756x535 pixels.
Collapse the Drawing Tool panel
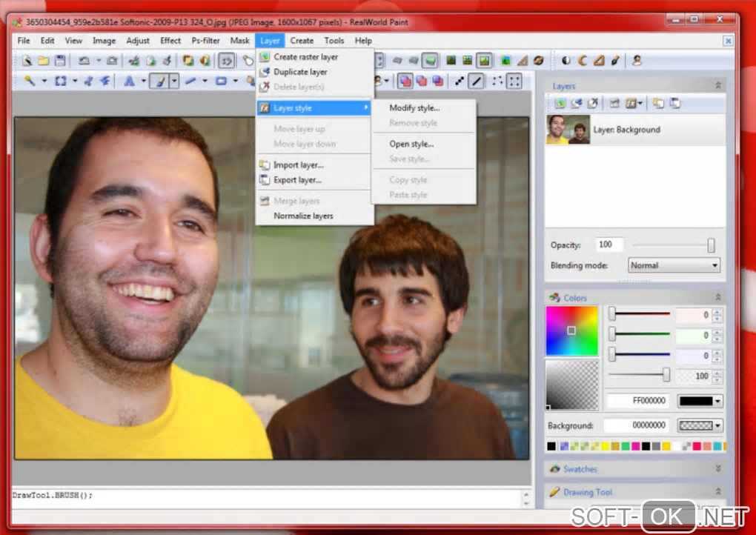coord(718,491)
